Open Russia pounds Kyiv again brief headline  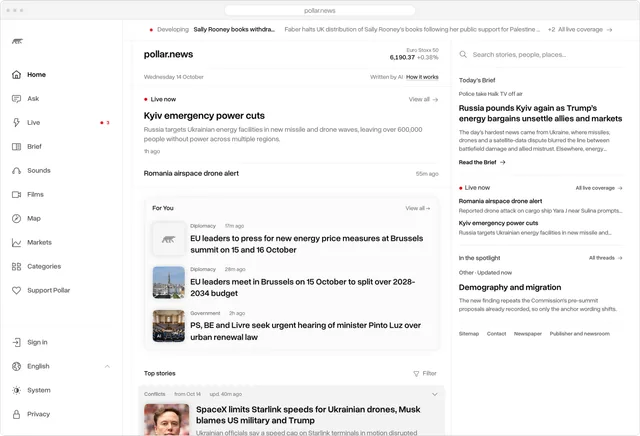coord(540,113)
